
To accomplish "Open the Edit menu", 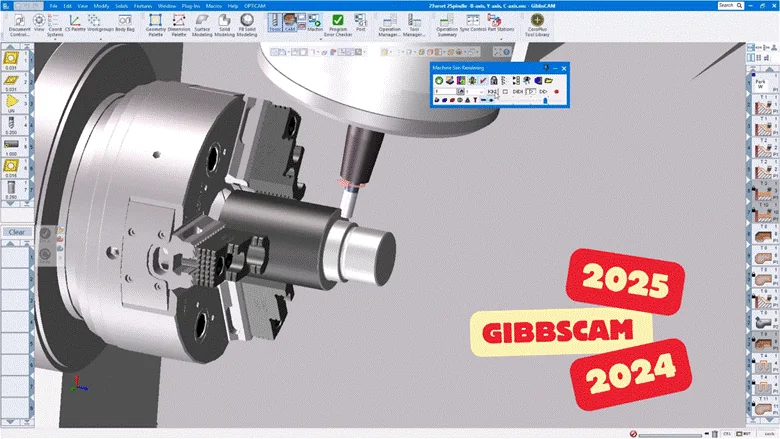I will point(67,6).
